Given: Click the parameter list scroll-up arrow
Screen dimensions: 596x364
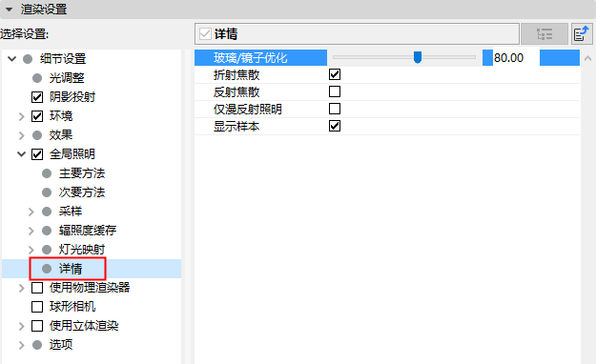Looking at the screenshot, I should tap(587, 58).
